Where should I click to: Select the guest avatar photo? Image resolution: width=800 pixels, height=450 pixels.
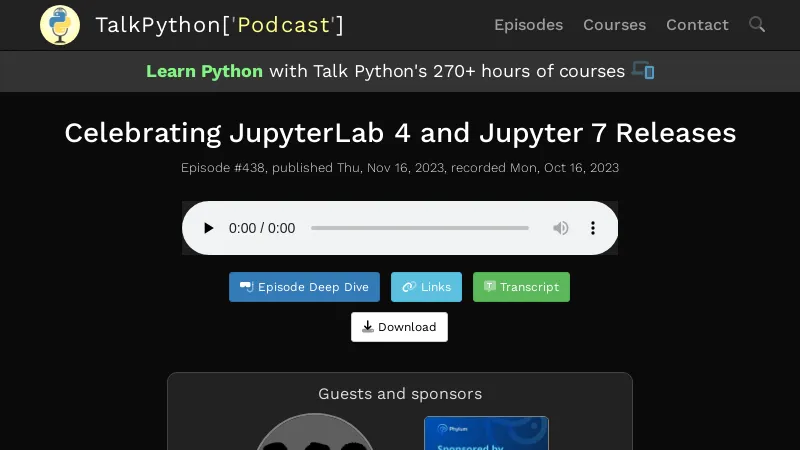(x=314, y=433)
